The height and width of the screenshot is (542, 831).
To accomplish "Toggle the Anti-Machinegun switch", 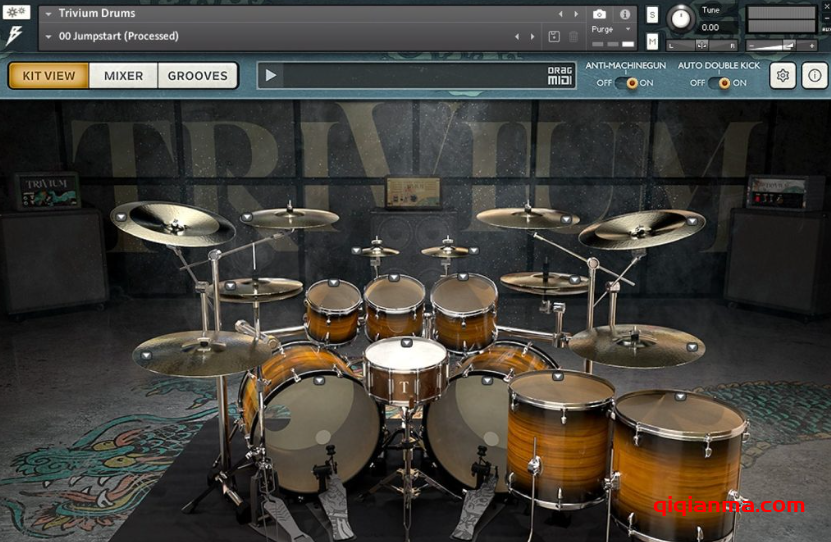I will pos(625,83).
